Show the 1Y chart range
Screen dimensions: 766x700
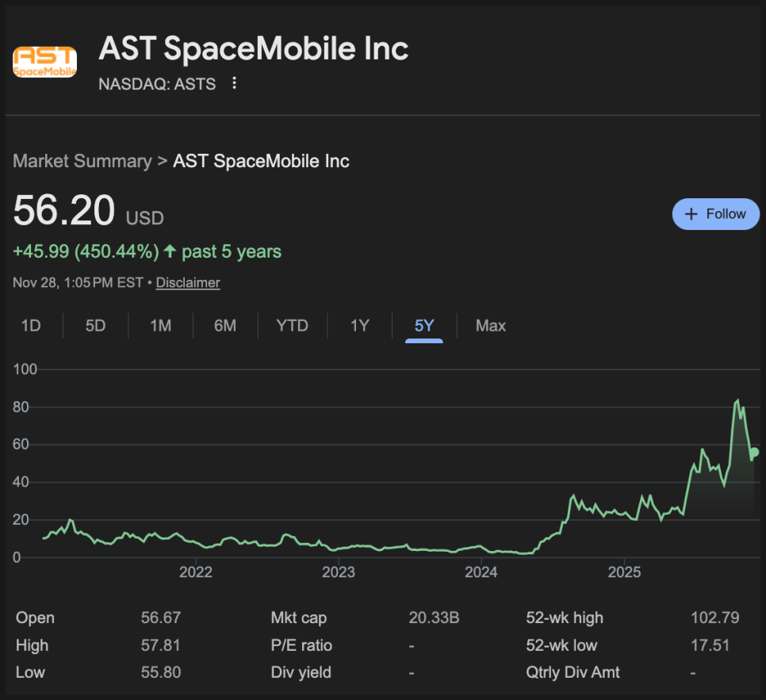tap(359, 326)
